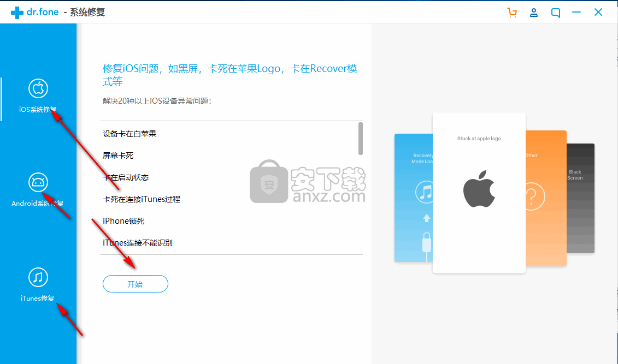Select the iTunes music note sidebar icon
Image resolution: width=618 pixels, height=364 pixels.
pos(38,277)
